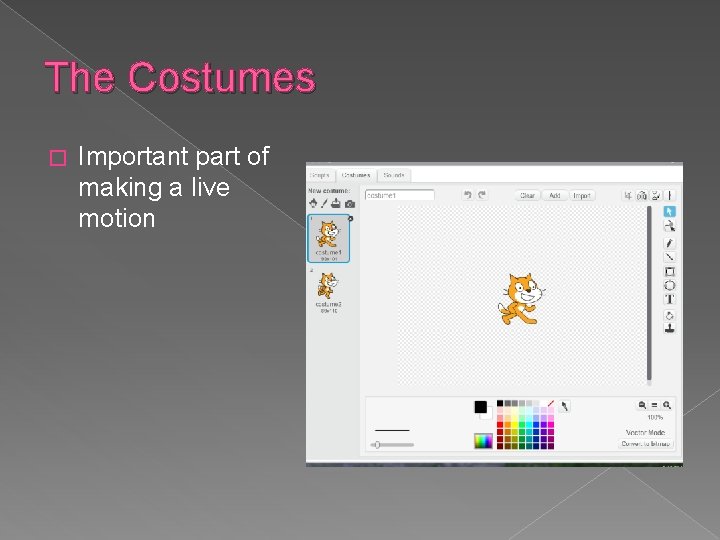Activate the eyedropper color picker
Viewport: 720px width, 540px height.
(x=565, y=406)
